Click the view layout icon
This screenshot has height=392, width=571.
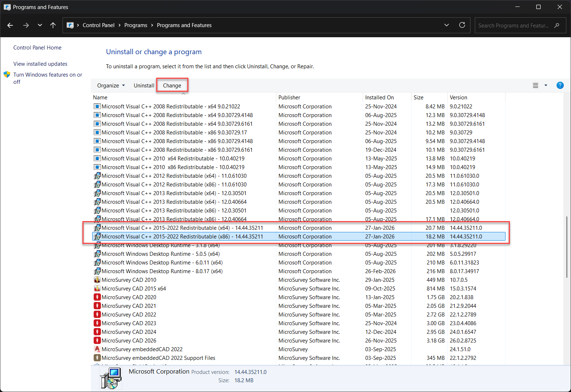click(x=536, y=86)
